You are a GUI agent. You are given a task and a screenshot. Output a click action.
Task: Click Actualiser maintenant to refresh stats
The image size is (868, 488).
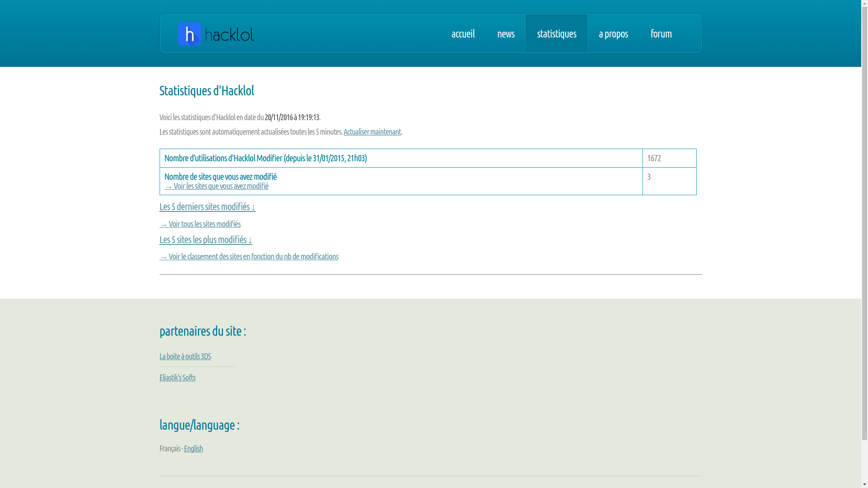pos(372,131)
